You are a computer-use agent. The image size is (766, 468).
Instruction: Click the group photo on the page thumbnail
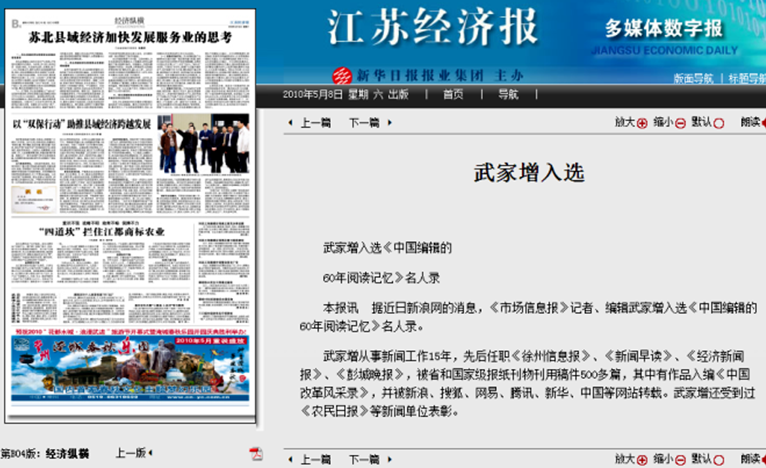pos(203,144)
